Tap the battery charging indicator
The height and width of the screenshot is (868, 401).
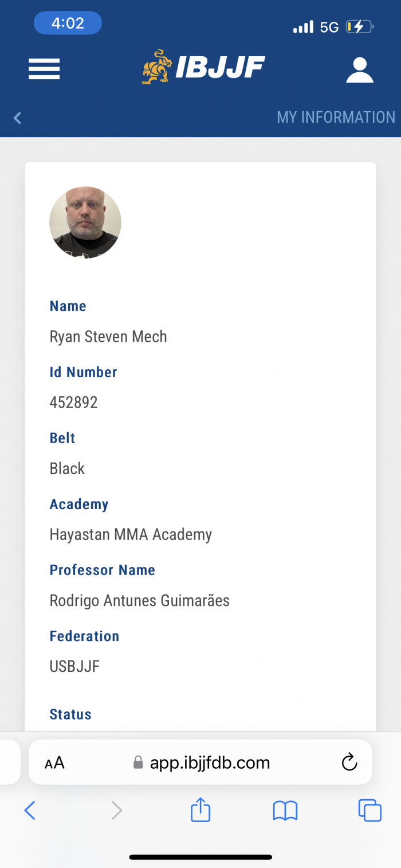(359, 27)
